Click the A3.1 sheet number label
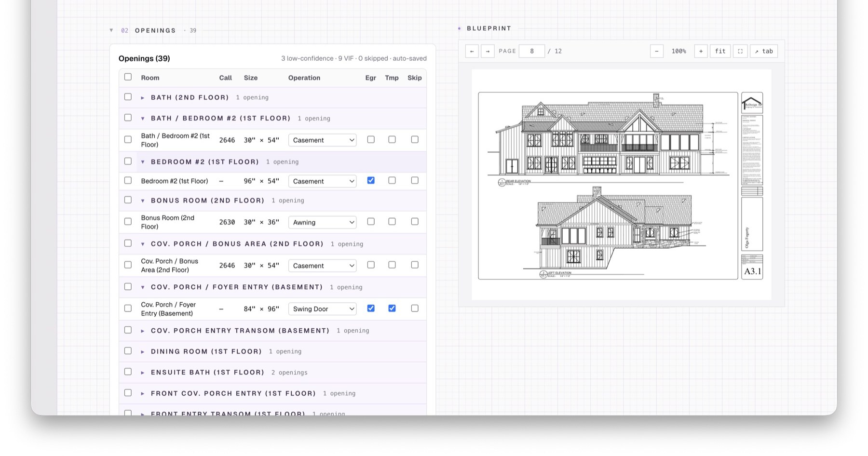Image resolution: width=868 pixels, height=456 pixels. pyautogui.click(x=752, y=271)
